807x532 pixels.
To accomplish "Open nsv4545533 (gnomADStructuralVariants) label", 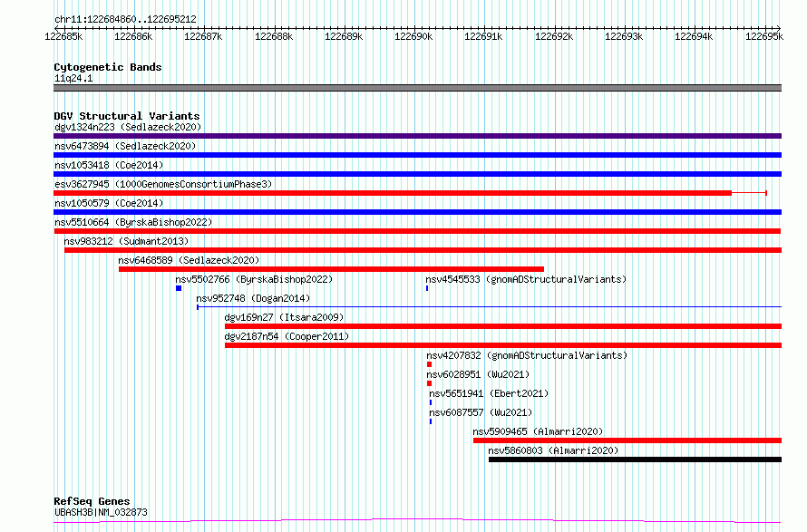I will pos(526,279).
